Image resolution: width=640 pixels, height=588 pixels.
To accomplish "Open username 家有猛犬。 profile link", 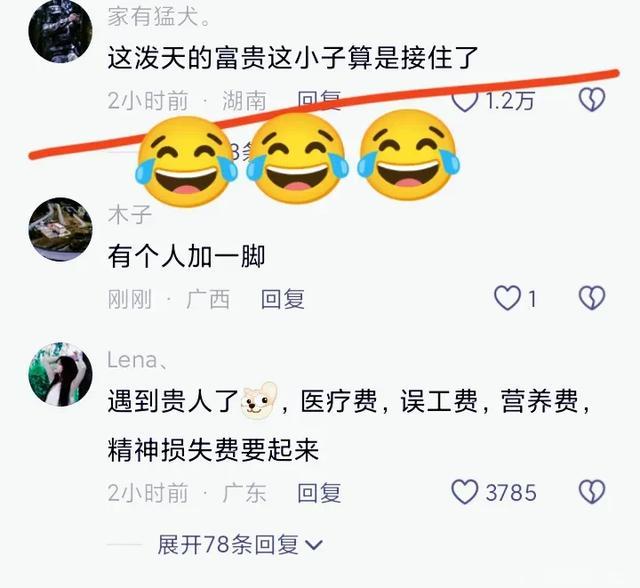I will 159,17.
